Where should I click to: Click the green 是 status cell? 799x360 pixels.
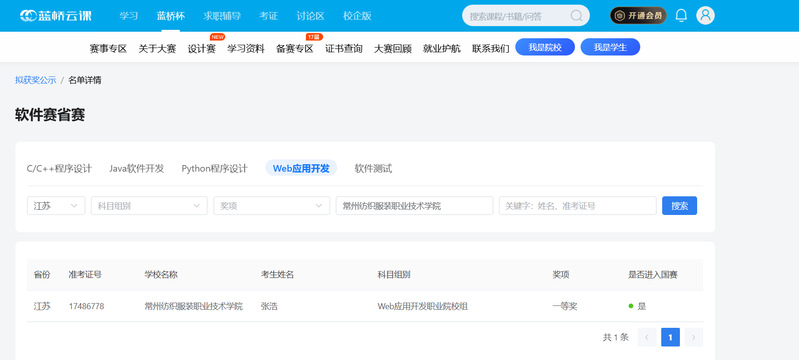pyautogui.click(x=637, y=306)
